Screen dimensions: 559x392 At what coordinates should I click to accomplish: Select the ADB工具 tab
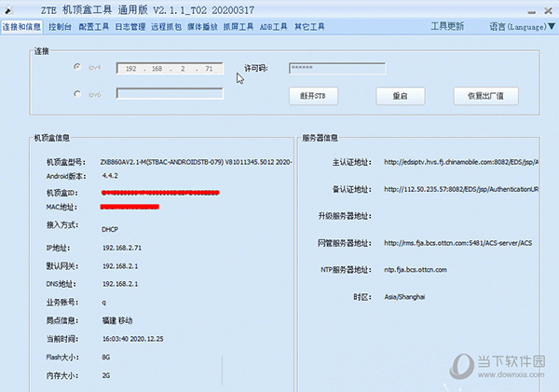point(273,27)
